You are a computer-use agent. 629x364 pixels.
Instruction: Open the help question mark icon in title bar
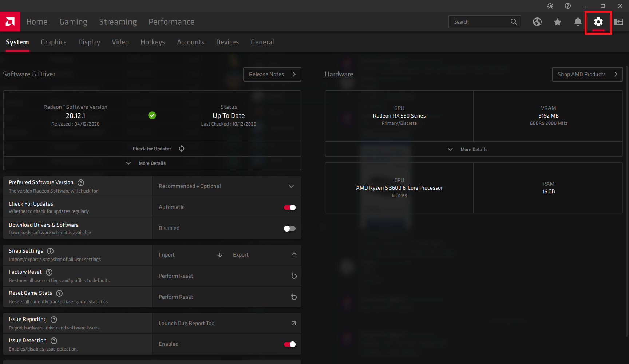click(x=568, y=6)
